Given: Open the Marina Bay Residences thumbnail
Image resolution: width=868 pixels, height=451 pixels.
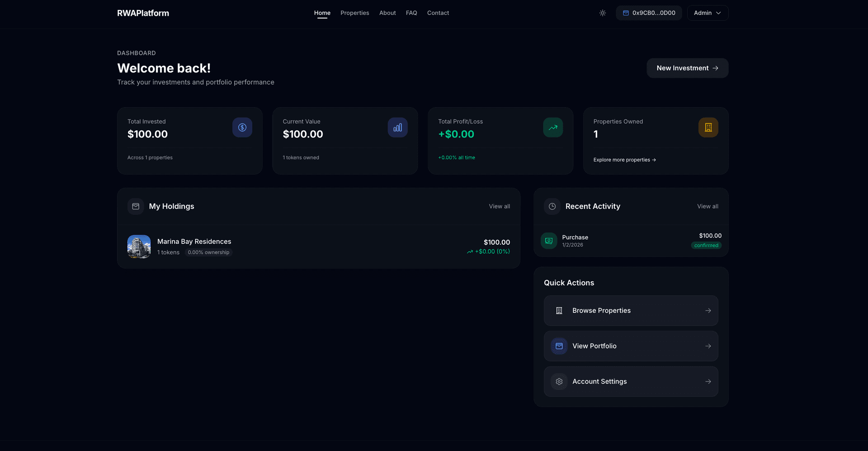Looking at the screenshot, I should pyautogui.click(x=139, y=247).
